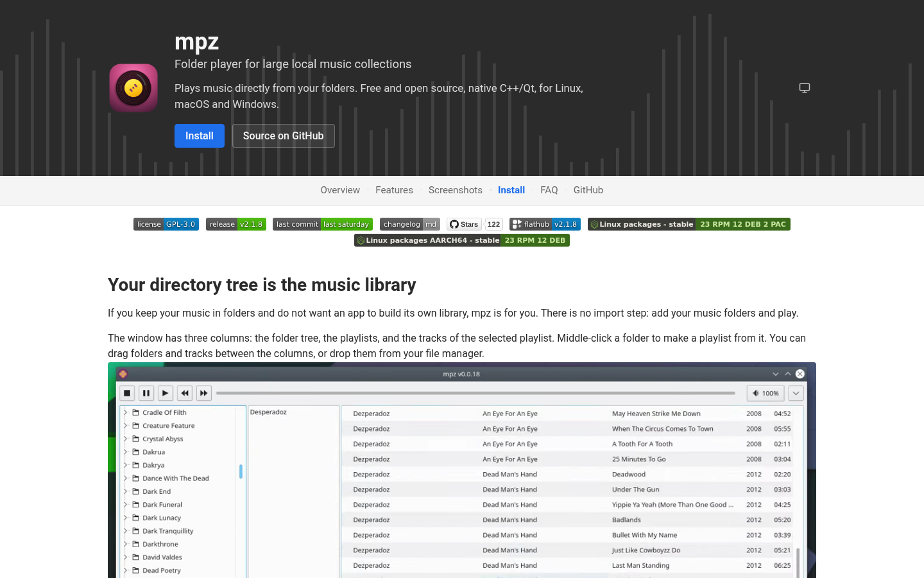Click the GitHub Stars badge icon

coord(464,224)
